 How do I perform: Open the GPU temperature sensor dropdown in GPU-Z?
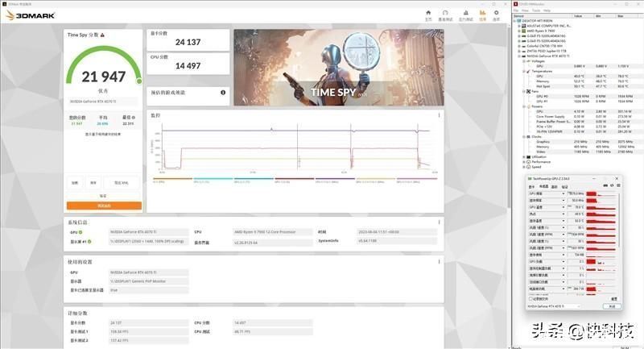(563, 207)
